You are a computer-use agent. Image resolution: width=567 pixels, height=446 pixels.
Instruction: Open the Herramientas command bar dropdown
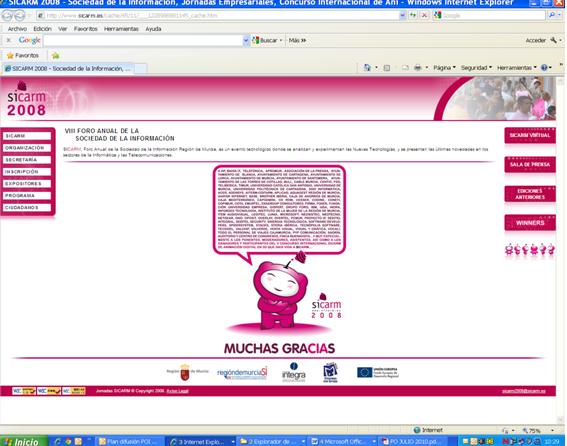[516, 68]
